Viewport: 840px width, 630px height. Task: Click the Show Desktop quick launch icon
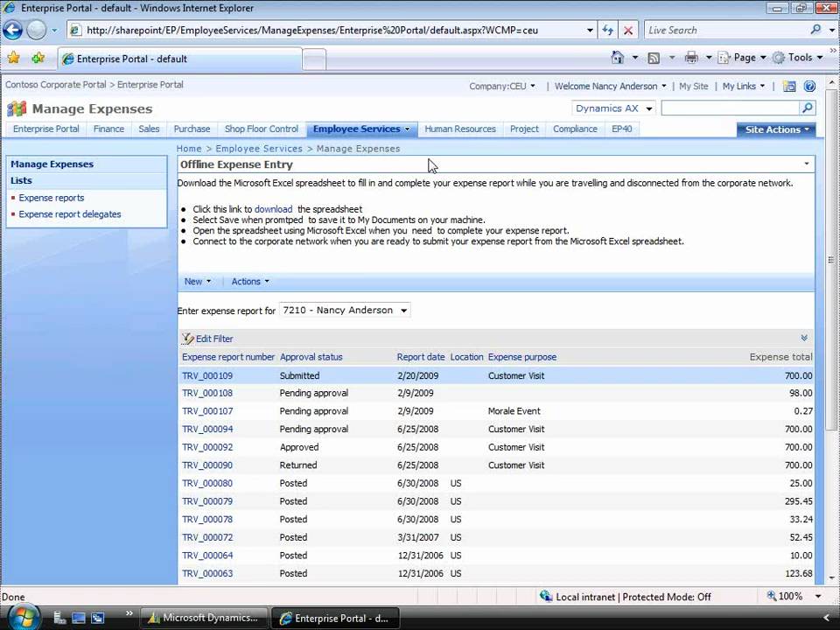pyautogui.click(x=78, y=618)
